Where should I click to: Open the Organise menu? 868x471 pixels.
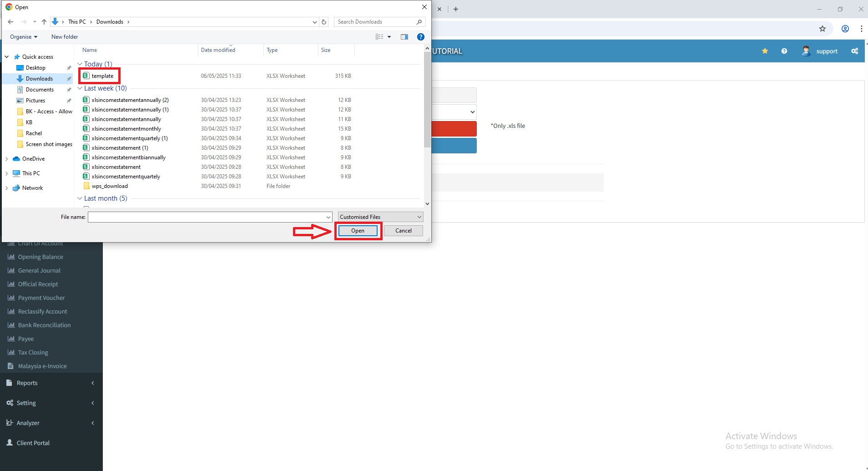pyautogui.click(x=24, y=37)
